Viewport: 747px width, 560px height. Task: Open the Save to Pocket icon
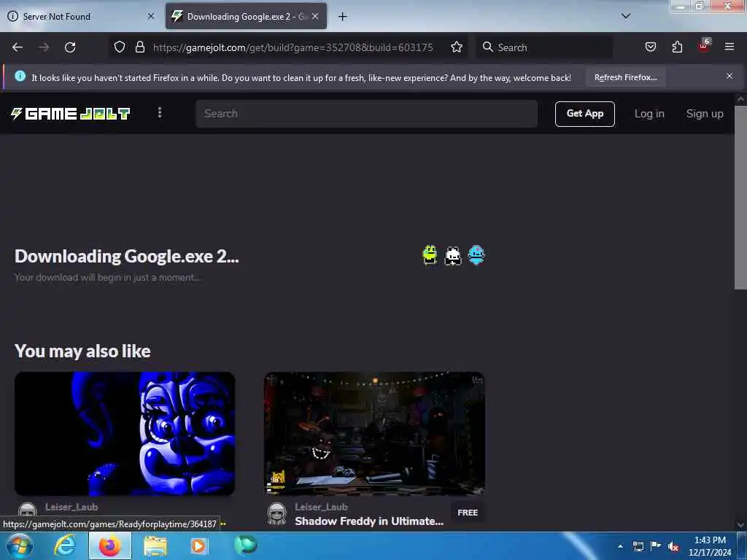pos(650,47)
